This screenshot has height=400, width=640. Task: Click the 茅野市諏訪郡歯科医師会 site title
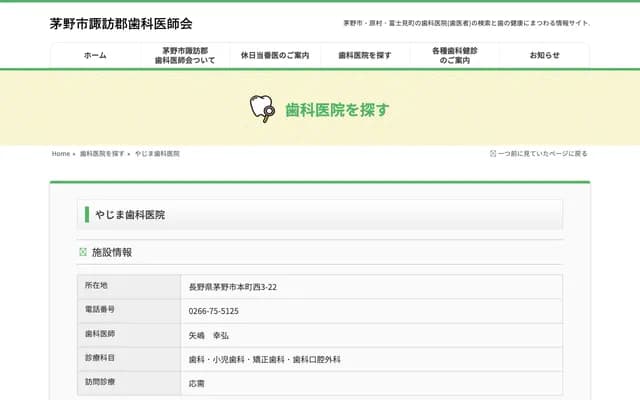[x=121, y=24]
